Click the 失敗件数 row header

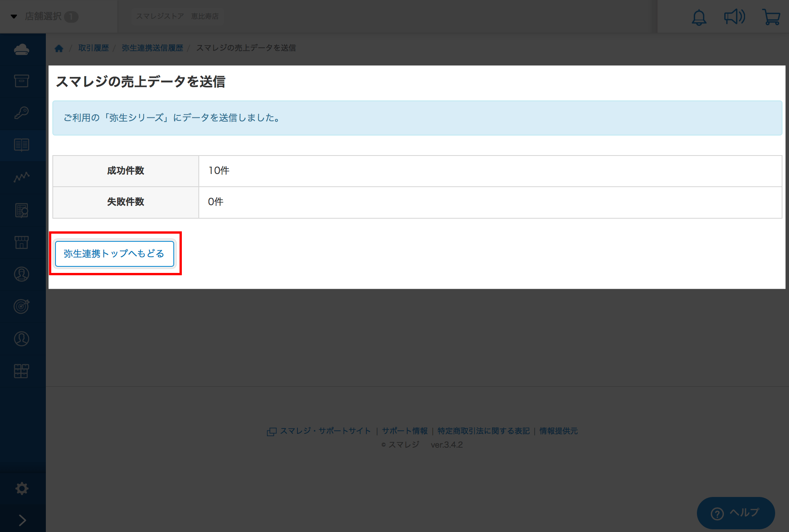tap(126, 202)
